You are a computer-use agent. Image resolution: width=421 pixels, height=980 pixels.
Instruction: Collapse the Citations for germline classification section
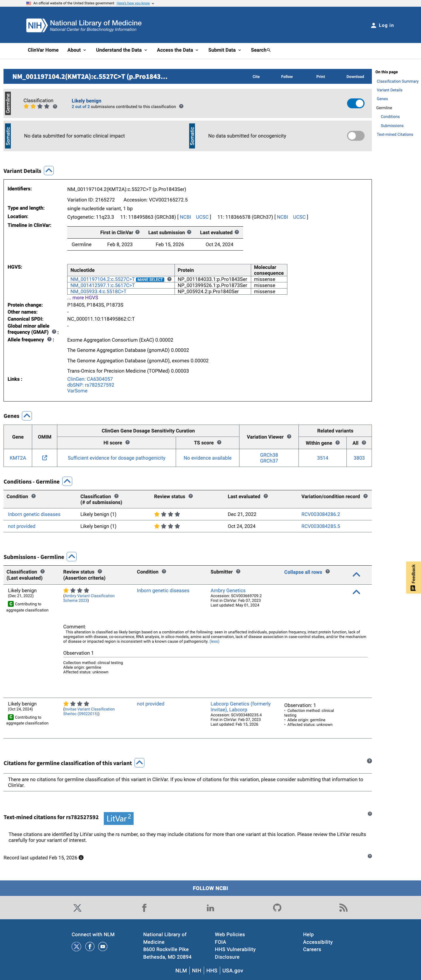(139, 763)
